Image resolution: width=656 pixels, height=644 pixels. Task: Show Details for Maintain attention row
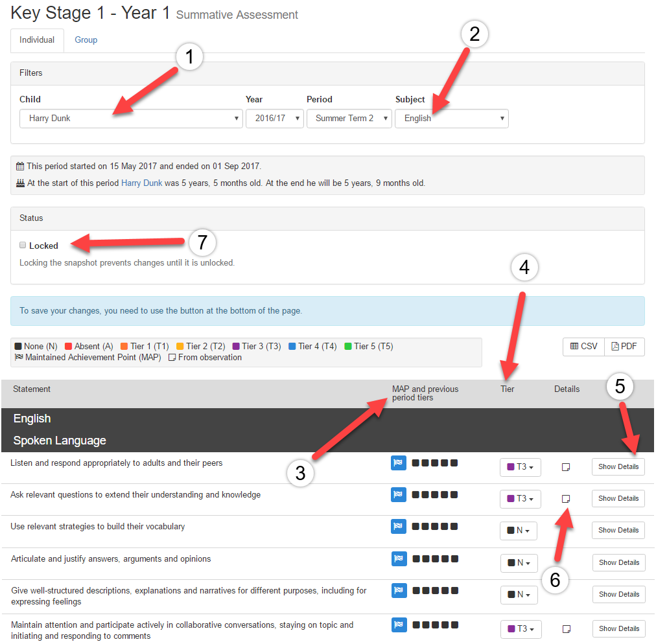pyautogui.click(x=619, y=628)
